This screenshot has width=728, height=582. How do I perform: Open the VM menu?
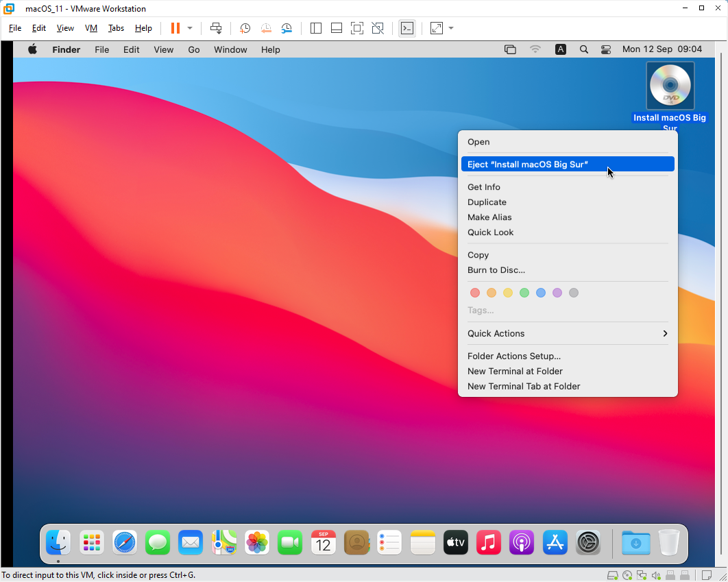(91, 28)
